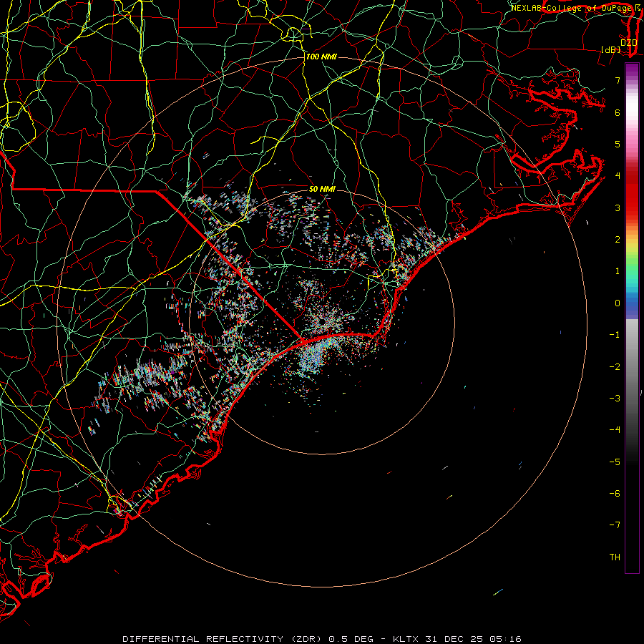Click the 'TH' label at colorbar bottom

[615, 557]
